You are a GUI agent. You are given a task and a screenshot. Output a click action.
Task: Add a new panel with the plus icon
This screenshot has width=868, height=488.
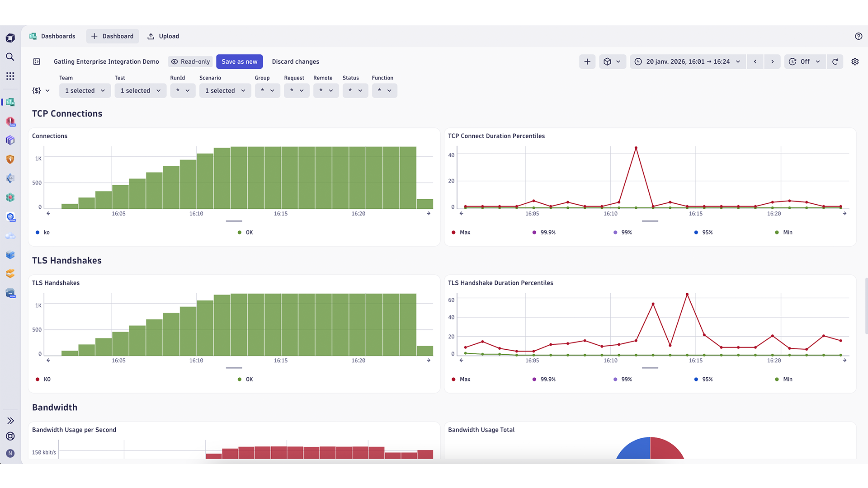pos(587,61)
